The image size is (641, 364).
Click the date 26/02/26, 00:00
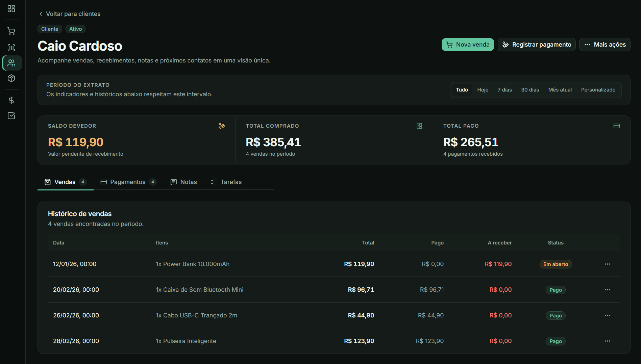(x=76, y=315)
